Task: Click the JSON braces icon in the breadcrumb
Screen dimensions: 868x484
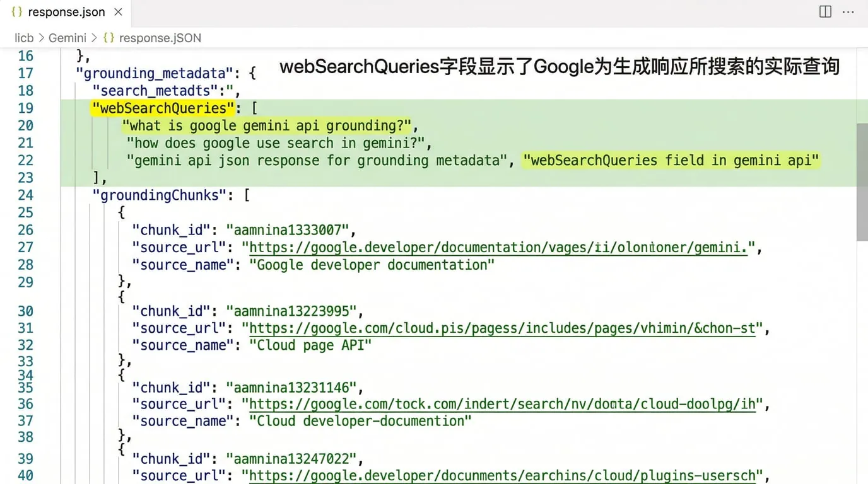Action: (108, 38)
